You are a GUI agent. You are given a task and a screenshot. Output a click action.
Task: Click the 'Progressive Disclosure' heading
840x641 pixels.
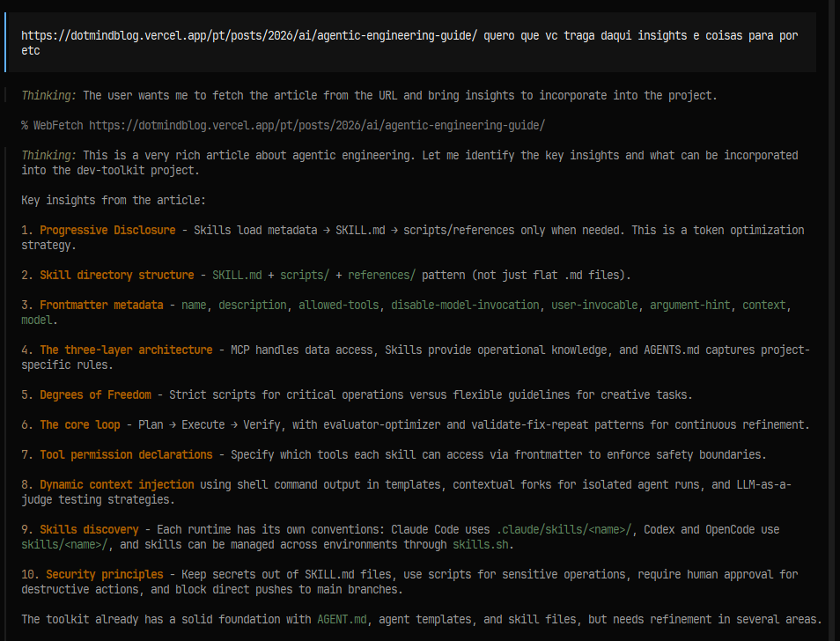tap(107, 231)
